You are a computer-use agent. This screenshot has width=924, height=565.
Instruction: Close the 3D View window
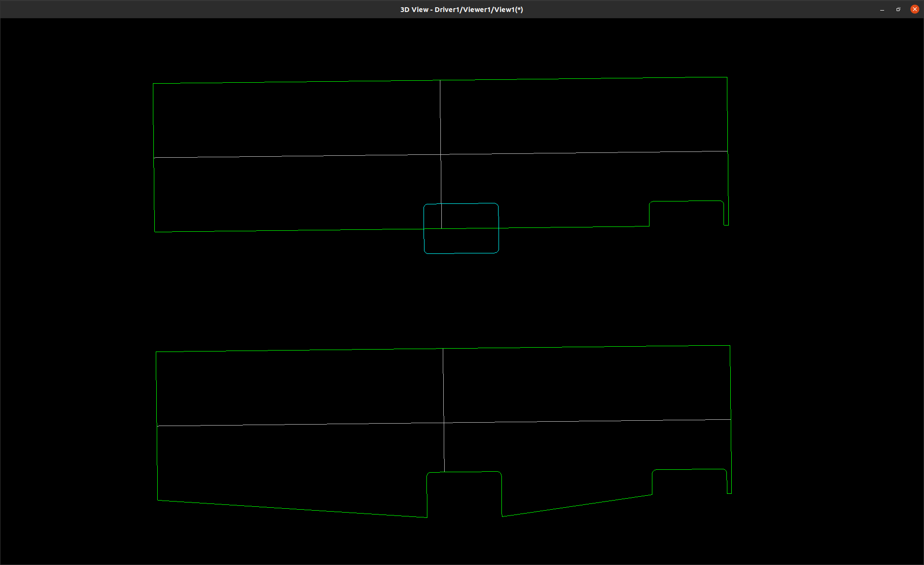coord(914,9)
